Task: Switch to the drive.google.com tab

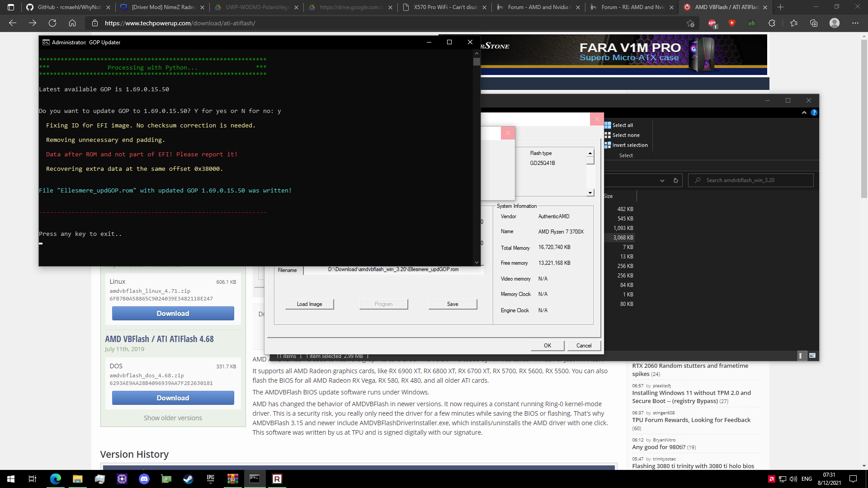Action: (x=351, y=7)
